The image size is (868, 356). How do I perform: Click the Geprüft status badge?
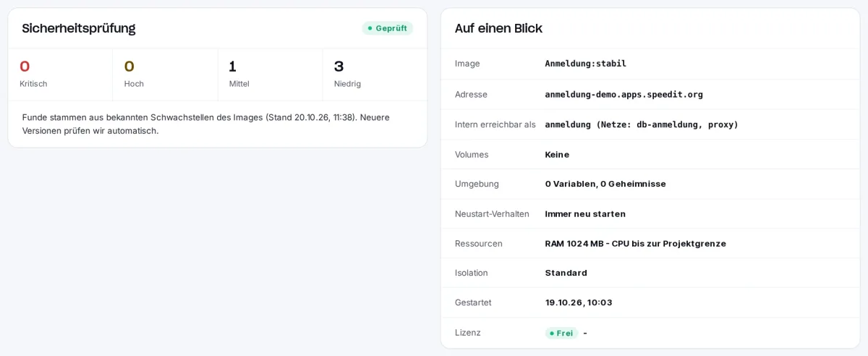coord(387,28)
